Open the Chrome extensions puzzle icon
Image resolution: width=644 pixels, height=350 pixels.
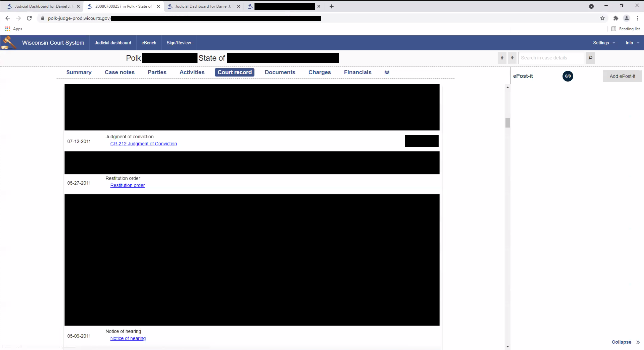click(616, 18)
